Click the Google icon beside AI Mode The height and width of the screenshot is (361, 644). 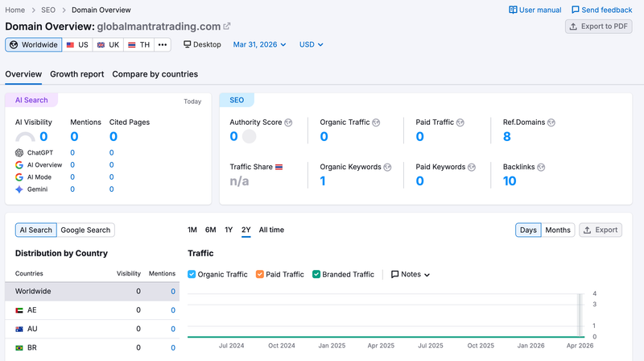tap(19, 177)
